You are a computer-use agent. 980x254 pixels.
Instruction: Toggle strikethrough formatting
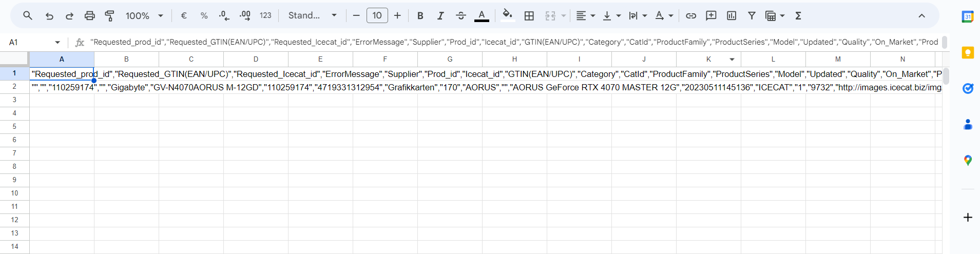click(461, 16)
